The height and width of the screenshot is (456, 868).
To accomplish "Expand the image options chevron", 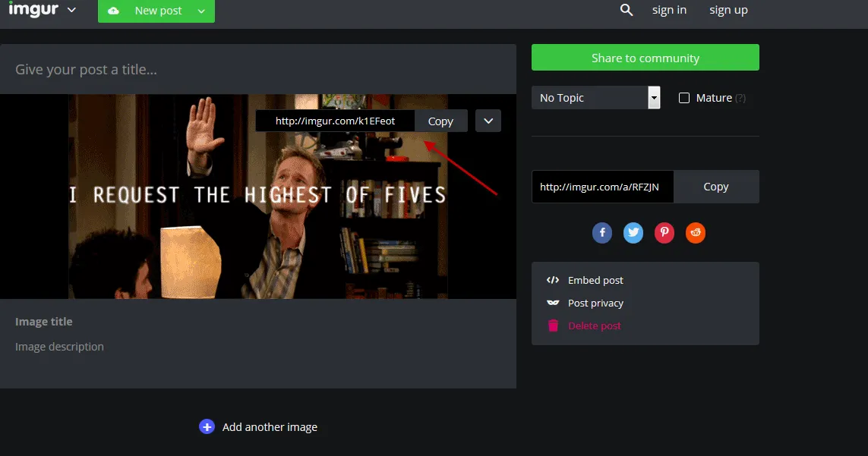I will coord(488,121).
